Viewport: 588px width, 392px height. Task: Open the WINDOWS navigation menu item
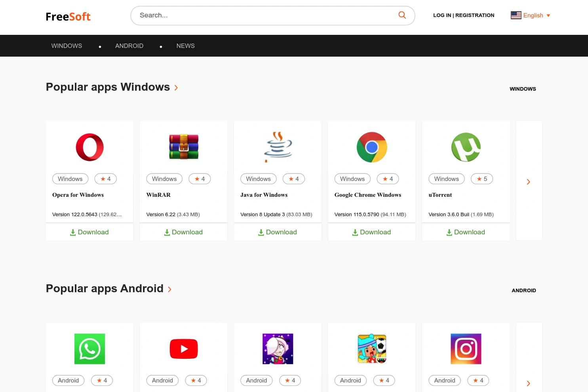point(67,46)
